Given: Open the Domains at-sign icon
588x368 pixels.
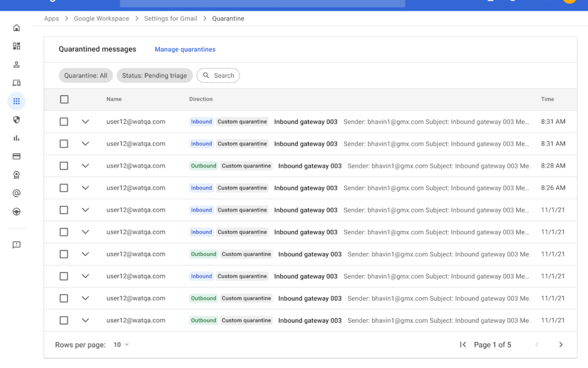Looking at the screenshot, I should click(x=16, y=193).
